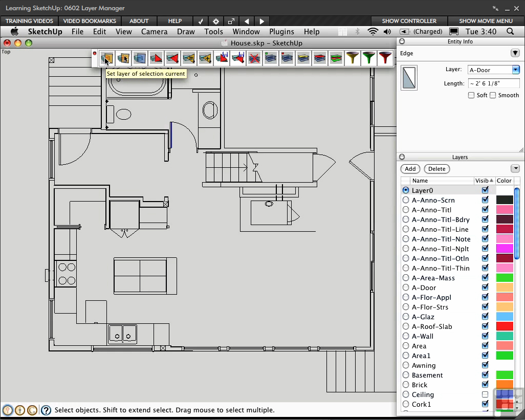Screen dimensions: 525x420
Task: Click the checkmark icon in training bar
Action: [201, 21]
